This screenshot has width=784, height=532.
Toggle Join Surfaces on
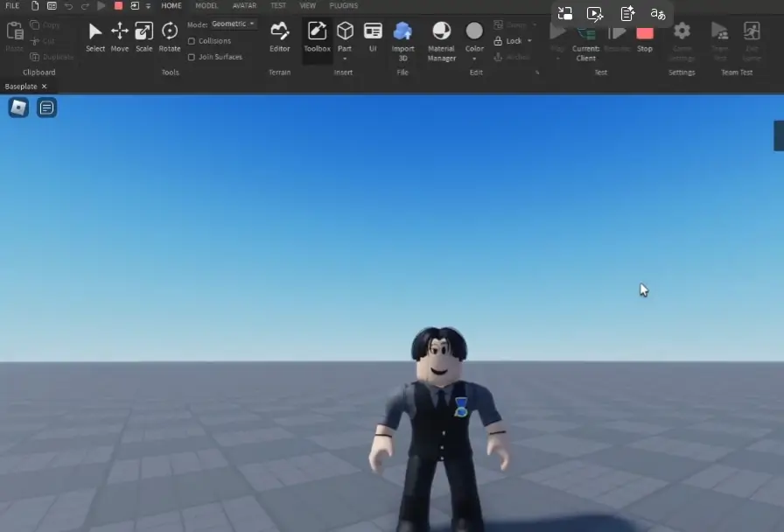click(x=191, y=55)
